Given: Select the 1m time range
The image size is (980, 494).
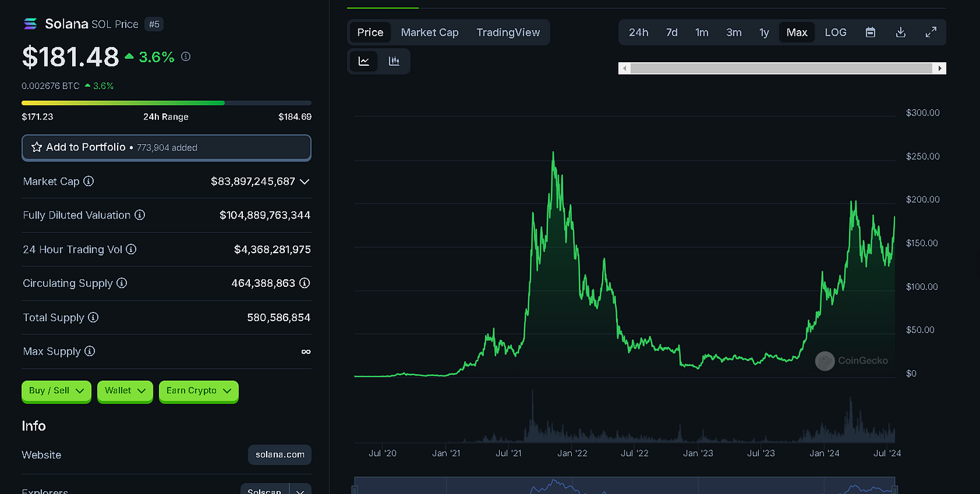Looking at the screenshot, I should tap(702, 32).
